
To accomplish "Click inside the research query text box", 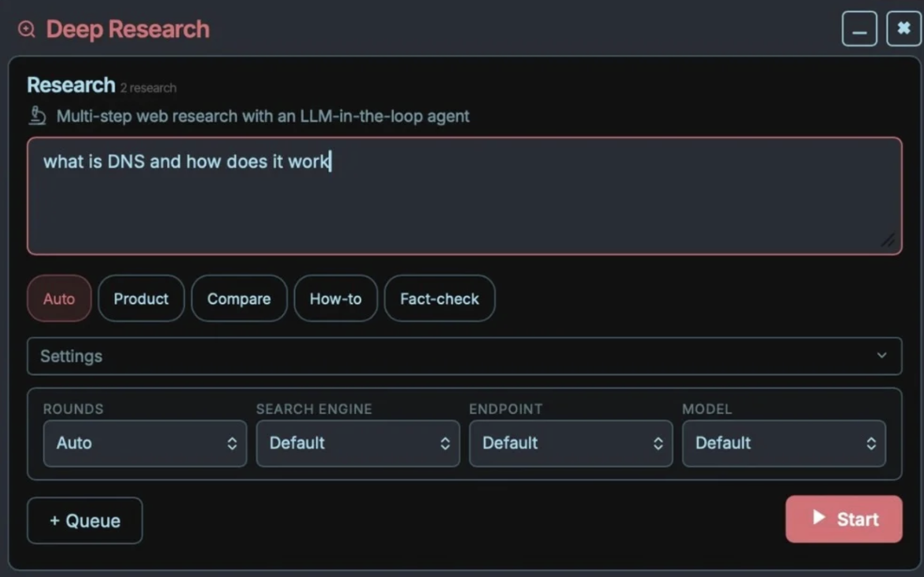I will pyautogui.click(x=464, y=196).
